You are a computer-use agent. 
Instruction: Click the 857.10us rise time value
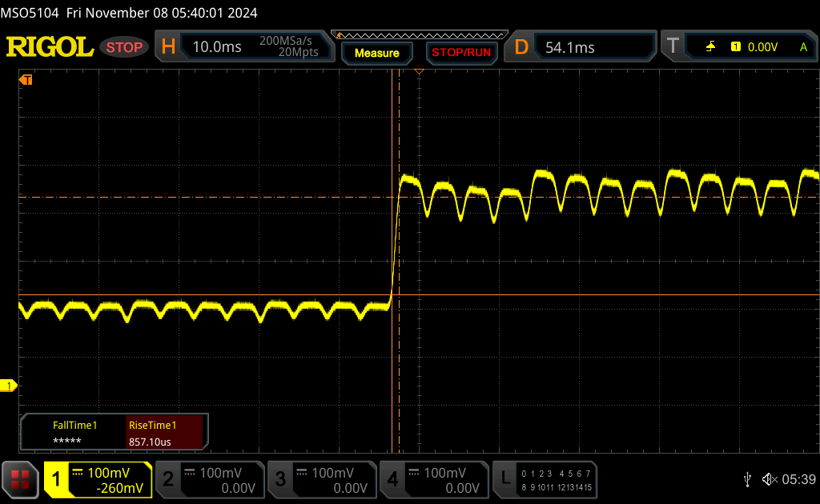click(150, 442)
